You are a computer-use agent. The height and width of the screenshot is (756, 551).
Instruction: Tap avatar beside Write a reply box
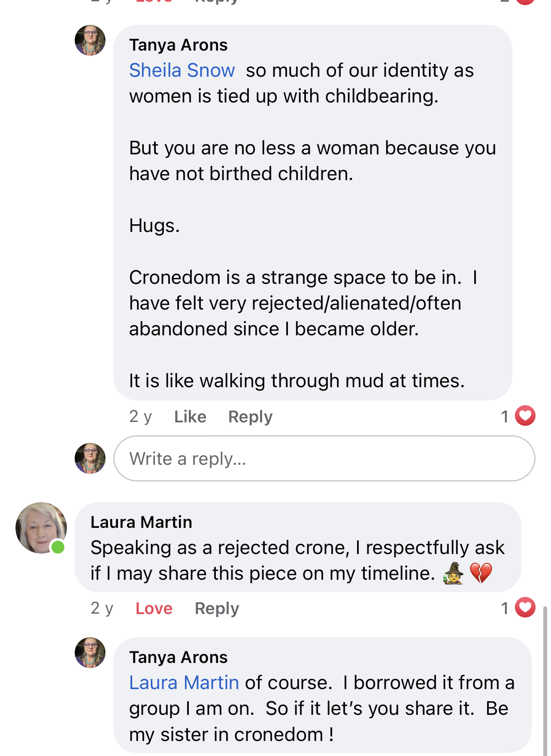click(90, 458)
